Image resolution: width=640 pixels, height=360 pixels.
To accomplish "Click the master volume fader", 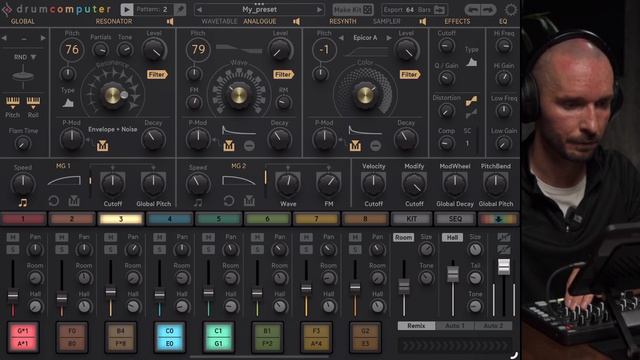I will click(504, 267).
